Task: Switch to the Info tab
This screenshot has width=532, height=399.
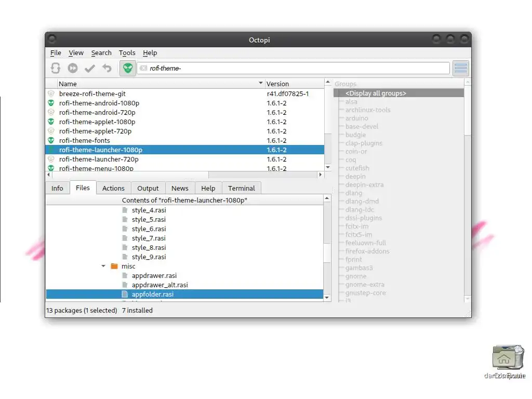Action: click(x=57, y=188)
